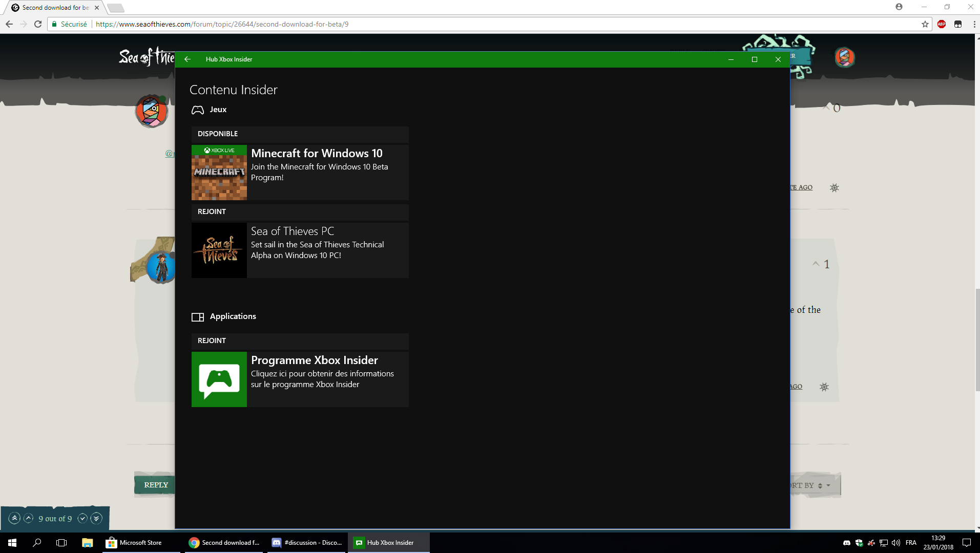Open a new Chrome tab
The image size is (980, 553).
click(116, 8)
